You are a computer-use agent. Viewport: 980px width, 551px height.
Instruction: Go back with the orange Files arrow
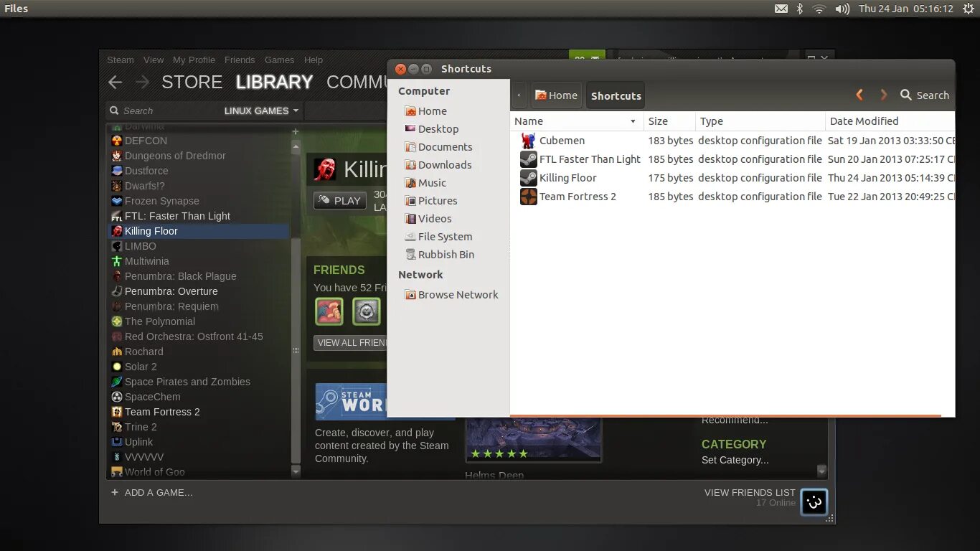click(859, 95)
